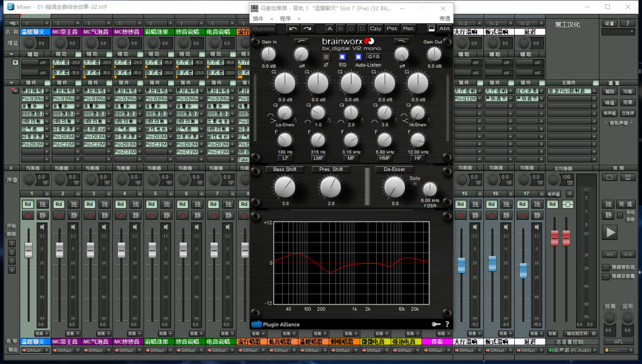Click the Pres. Shift label button
This screenshot has width=642, height=364.
pyautogui.click(x=331, y=169)
